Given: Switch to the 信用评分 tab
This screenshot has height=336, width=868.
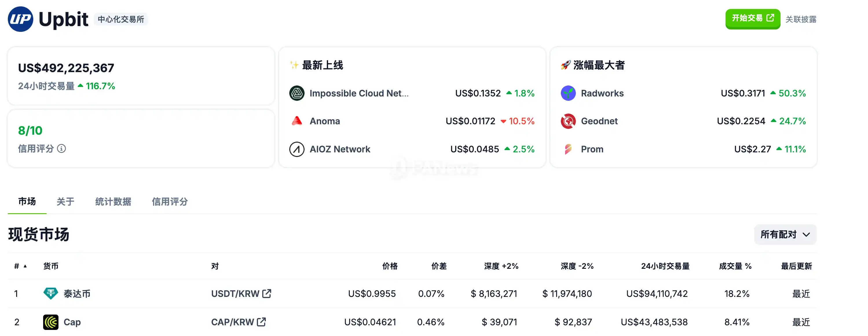Looking at the screenshot, I should click(169, 202).
